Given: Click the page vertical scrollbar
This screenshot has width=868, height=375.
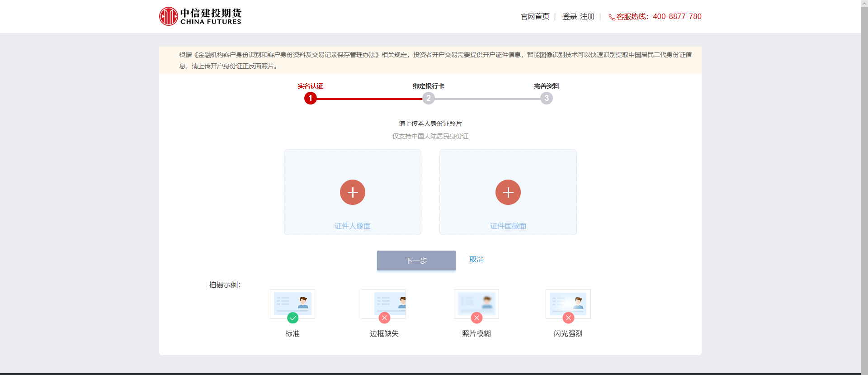Looking at the screenshot, I should (x=864, y=181).
